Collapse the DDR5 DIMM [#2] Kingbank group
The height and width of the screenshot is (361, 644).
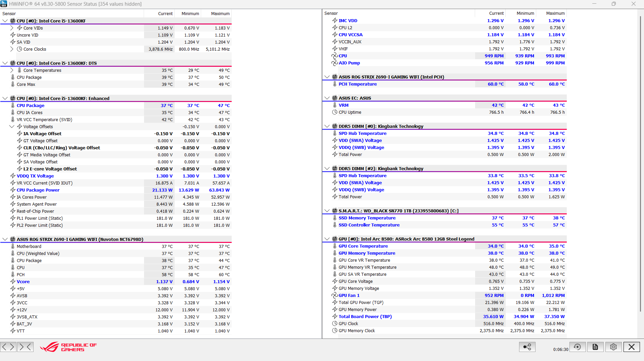(327, 168)
